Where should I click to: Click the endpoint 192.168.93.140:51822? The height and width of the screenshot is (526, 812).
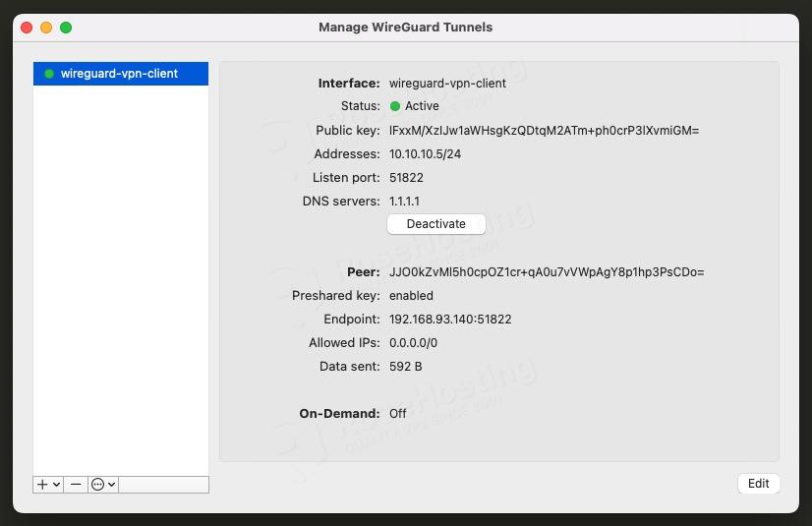450,320
